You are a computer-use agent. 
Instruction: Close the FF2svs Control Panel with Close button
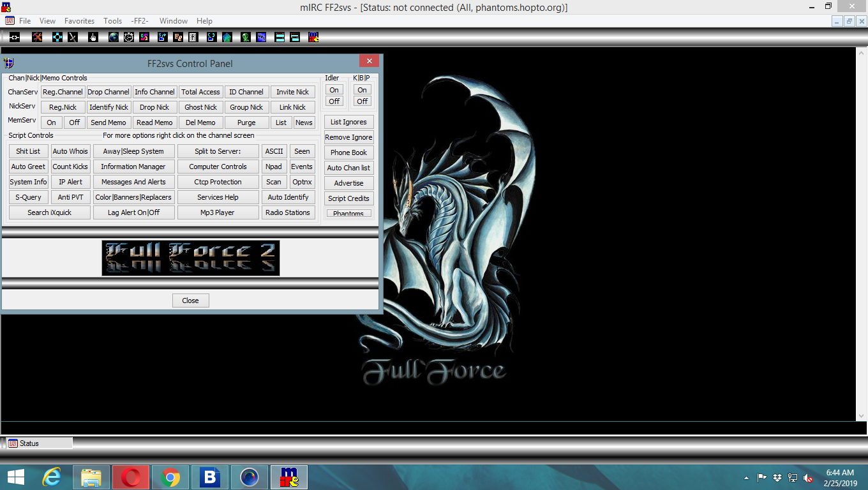point(190,301)
